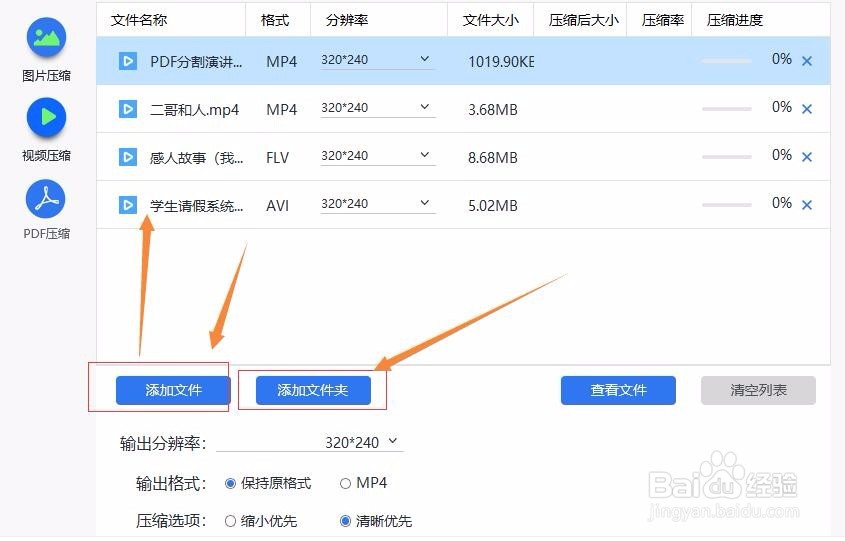This screenshot has width=845, height=541.
Task: Select the file name 感人故事（我...
Action: click(x=196, y=157)
